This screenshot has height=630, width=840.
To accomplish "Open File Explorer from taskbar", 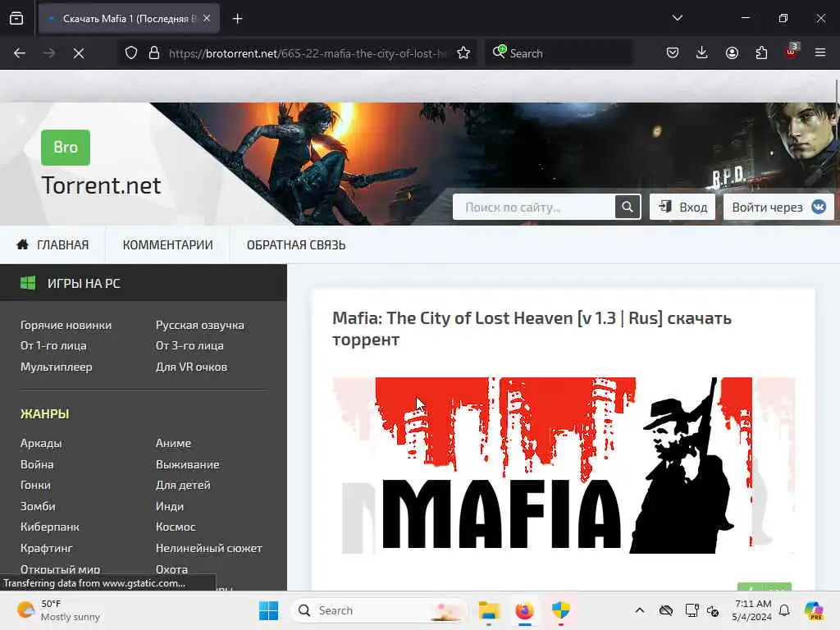I will pyautogui.click(x=489, y=610).
